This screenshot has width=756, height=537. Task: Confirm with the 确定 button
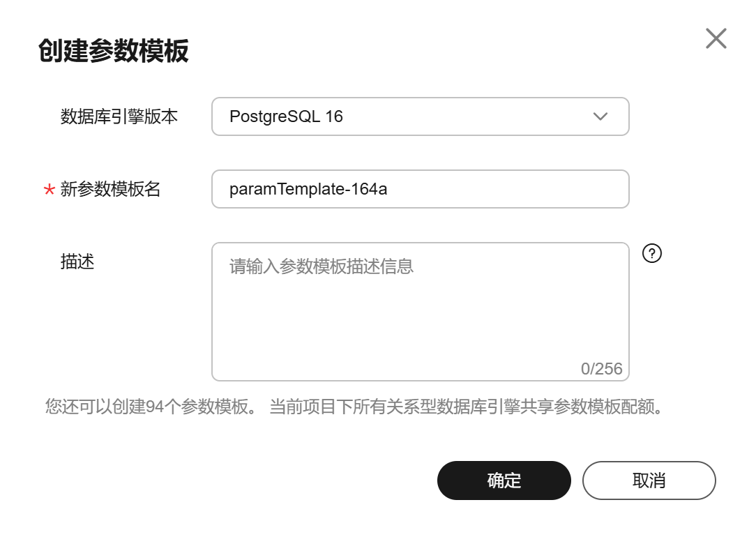(x=504, y=480)
